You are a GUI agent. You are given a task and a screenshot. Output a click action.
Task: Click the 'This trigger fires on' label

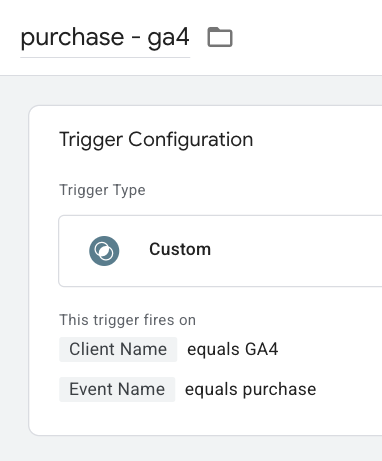tap(127, 320)
